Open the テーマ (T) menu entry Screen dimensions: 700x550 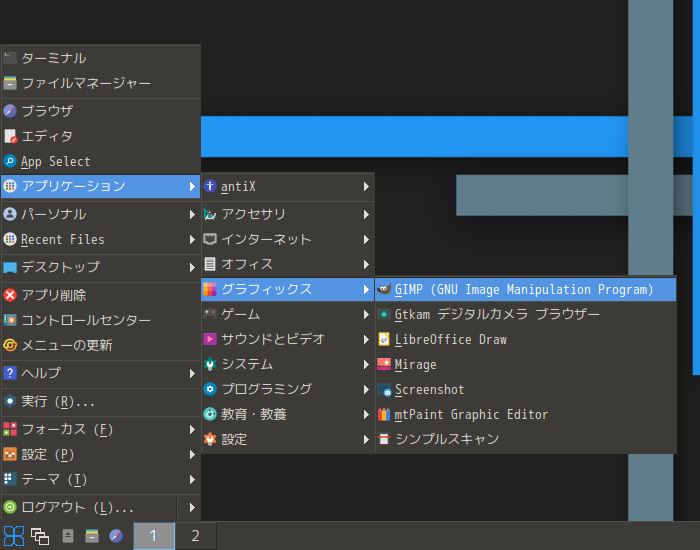pyautogui.click(x=100, y=479)
